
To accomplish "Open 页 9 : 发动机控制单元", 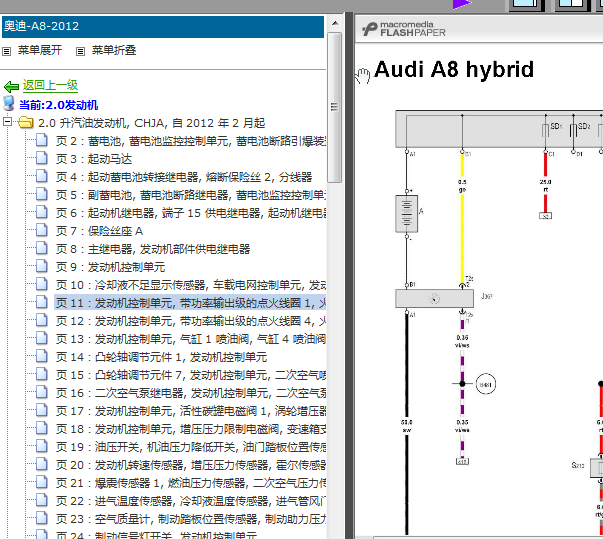I will pyautogui.click(x=110, y=267).
